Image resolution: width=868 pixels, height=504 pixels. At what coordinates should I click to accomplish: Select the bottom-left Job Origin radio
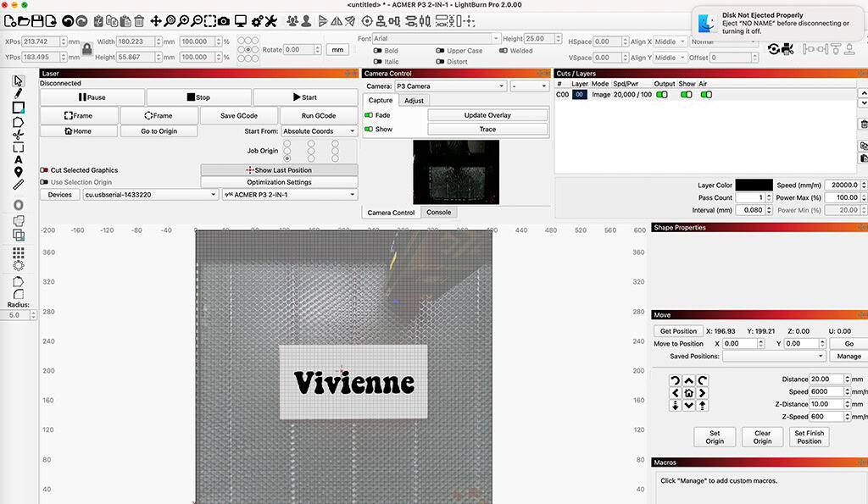(x=287, y=158)
